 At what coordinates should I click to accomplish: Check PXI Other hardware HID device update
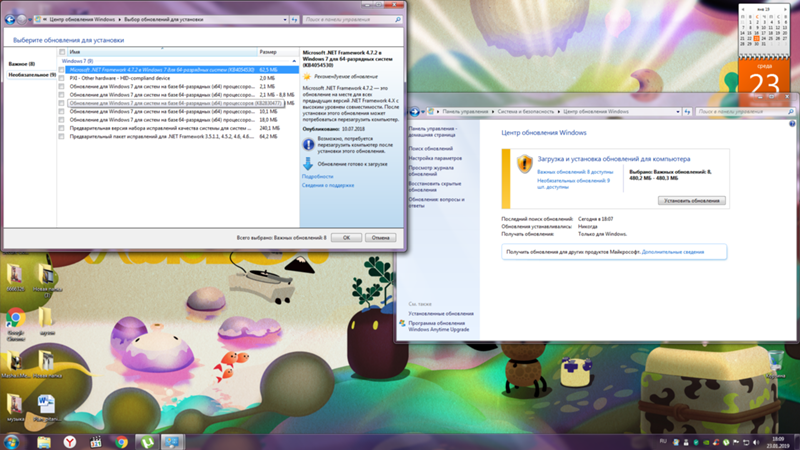point(62,78)
